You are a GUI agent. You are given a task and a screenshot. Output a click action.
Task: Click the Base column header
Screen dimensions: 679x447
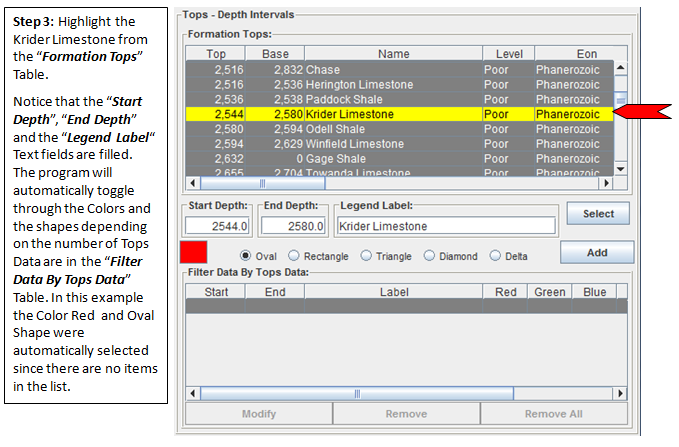275,54
